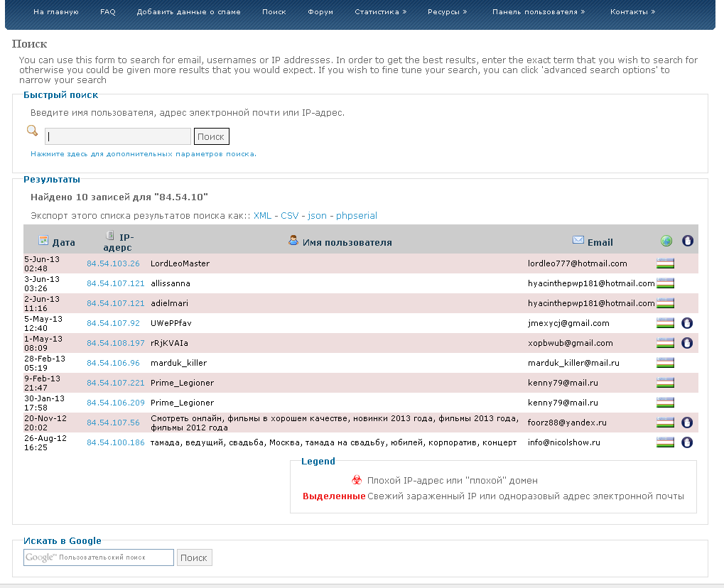Click the country flag in the adielmari row
The height and width of the screenshot is (588, 724).
(x=665, y=303)
